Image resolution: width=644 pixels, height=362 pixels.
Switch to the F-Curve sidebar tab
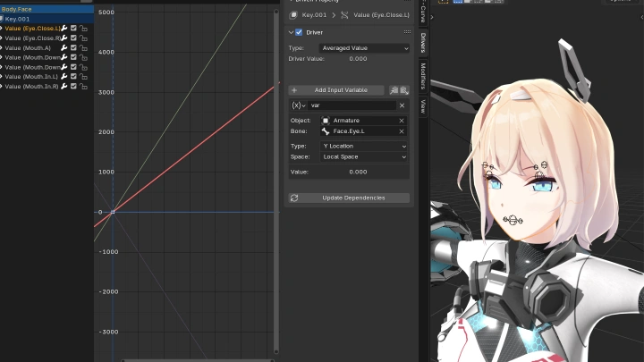423,12
